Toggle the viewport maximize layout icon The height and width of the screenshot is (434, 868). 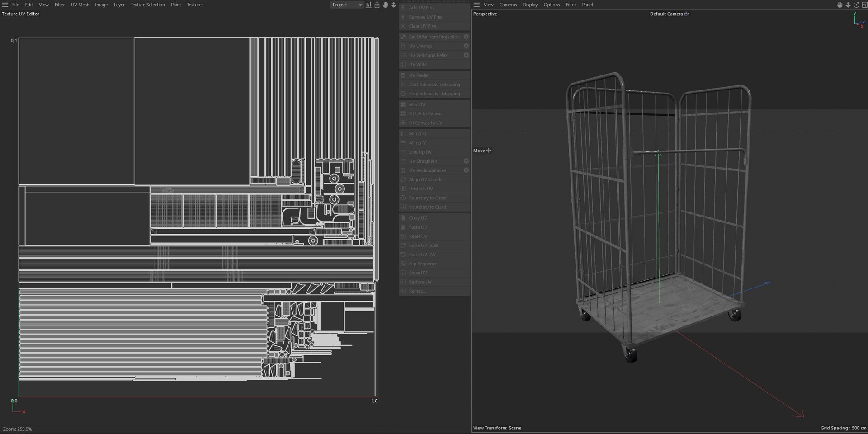pyautogui.click(x=864, y=5)
